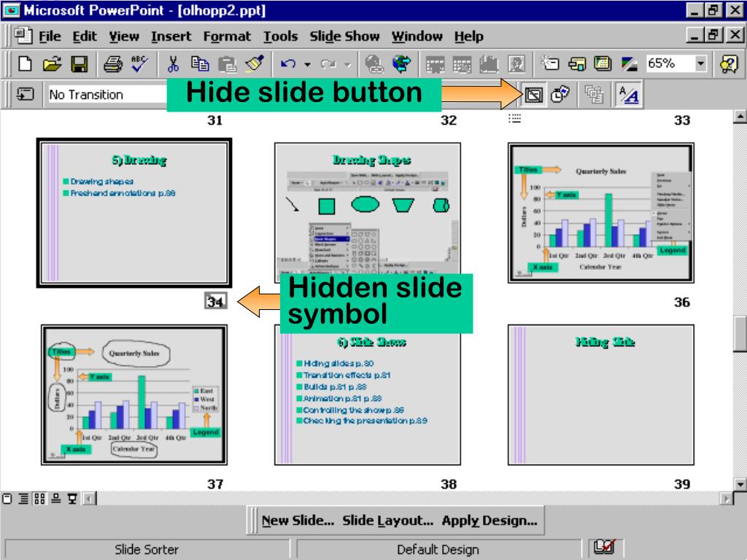Click the Insert Chart icon

[x=489, y=63]
